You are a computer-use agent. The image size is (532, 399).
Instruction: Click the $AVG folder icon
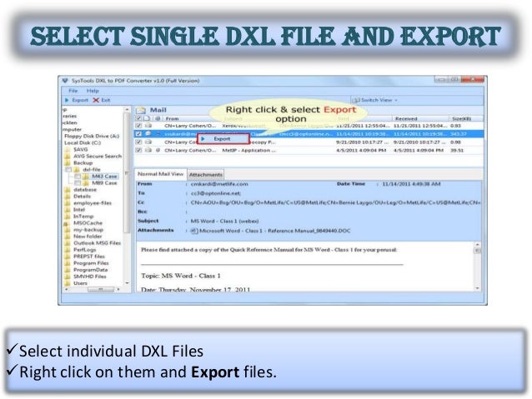[68, 149]
